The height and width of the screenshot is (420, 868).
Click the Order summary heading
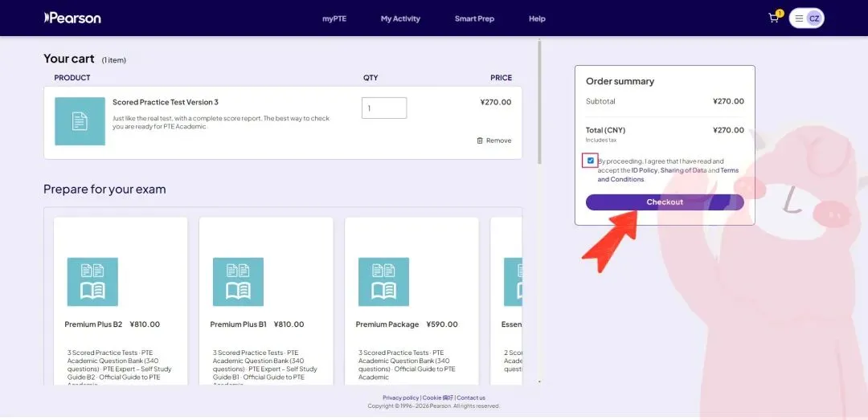coord(620,81)
